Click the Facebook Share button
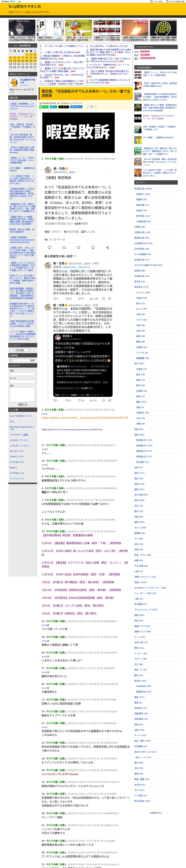This screenshot has height=868, width=186. tap(76, 107)
